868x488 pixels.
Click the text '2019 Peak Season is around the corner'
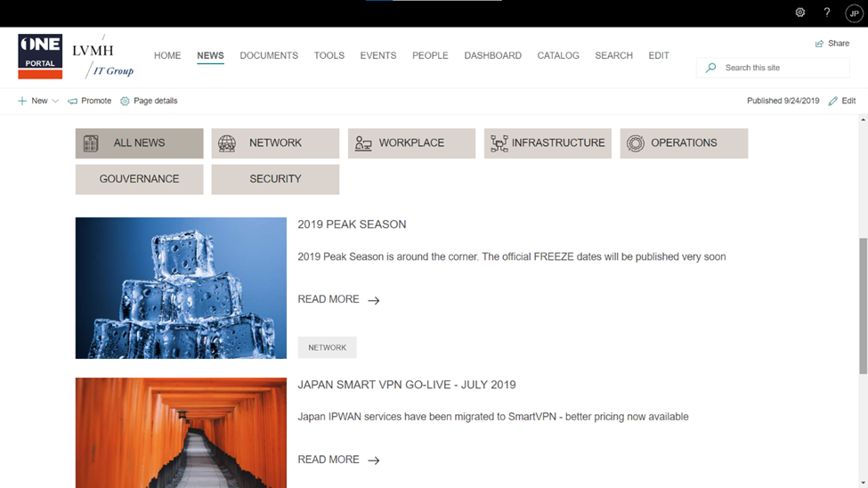[x=387, y=256]
